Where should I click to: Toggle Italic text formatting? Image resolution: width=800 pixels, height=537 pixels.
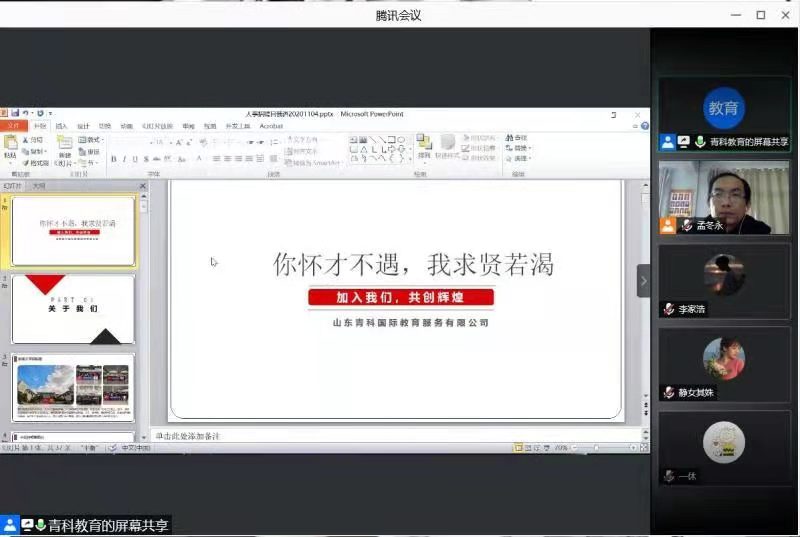coord(125,159)
